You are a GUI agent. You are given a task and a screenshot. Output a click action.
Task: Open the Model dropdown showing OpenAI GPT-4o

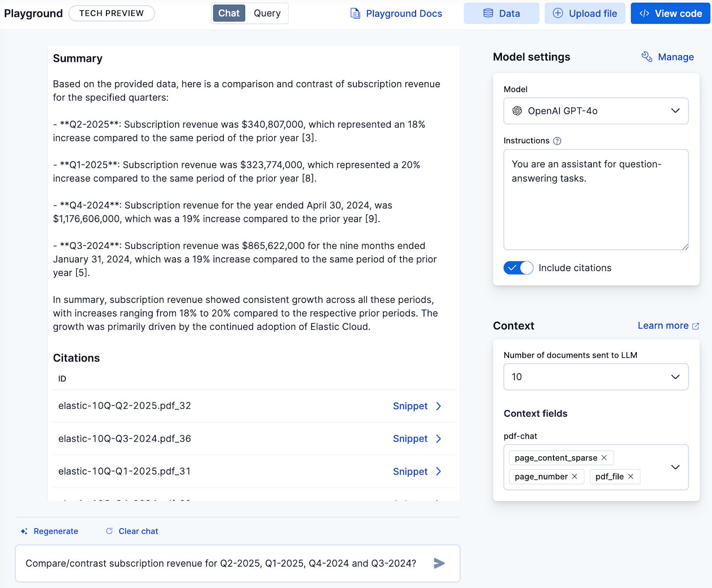point(596,111)
